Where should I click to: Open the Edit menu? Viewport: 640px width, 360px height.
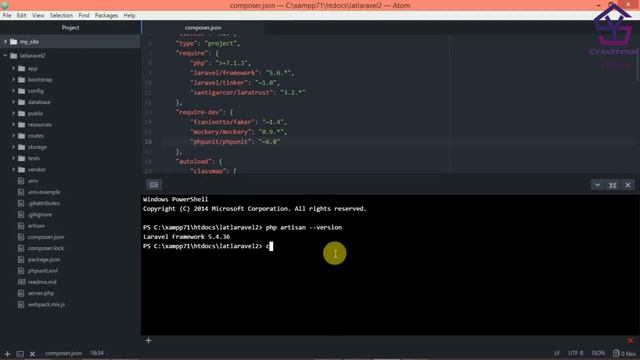point(22,16)
